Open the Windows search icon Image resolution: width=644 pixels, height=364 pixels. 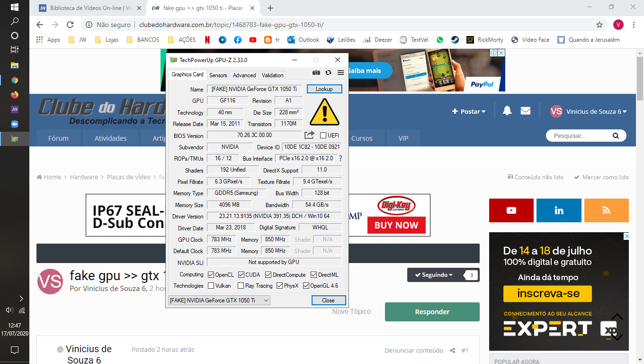15,21
